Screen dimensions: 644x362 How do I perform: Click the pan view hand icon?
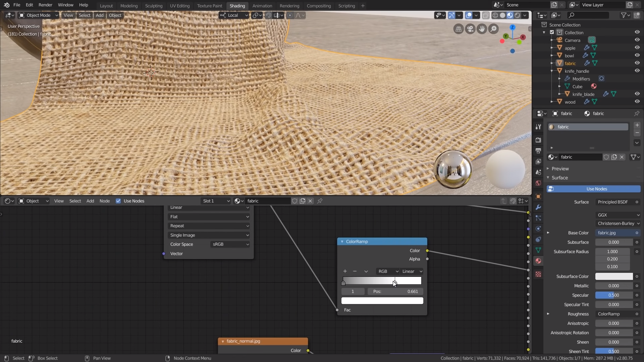tap(482, 29)
